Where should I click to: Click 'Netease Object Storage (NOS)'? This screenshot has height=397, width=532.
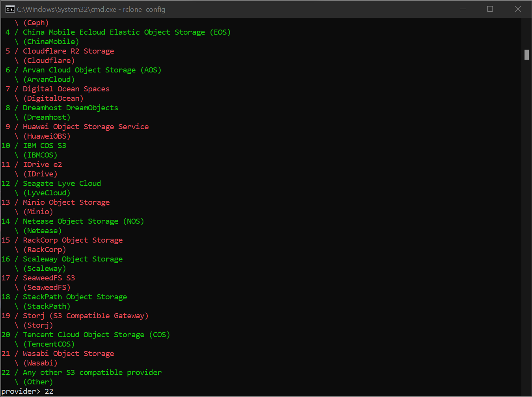click(x=83, y=221)
